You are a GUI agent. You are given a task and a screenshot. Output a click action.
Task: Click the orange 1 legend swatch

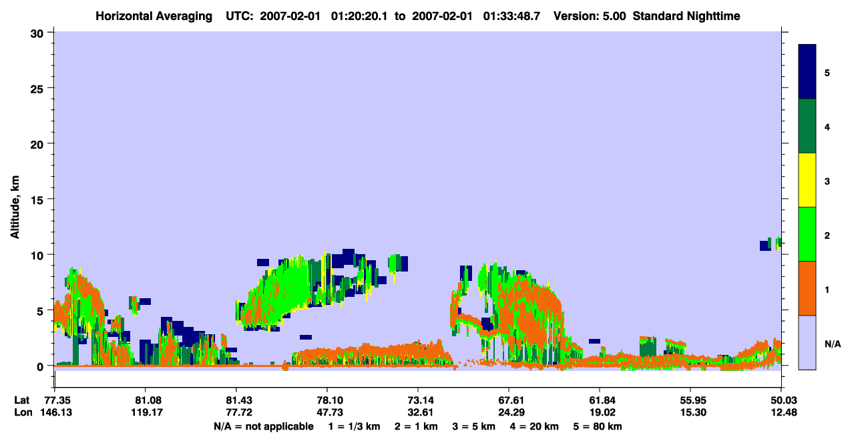tap(807, 288)
